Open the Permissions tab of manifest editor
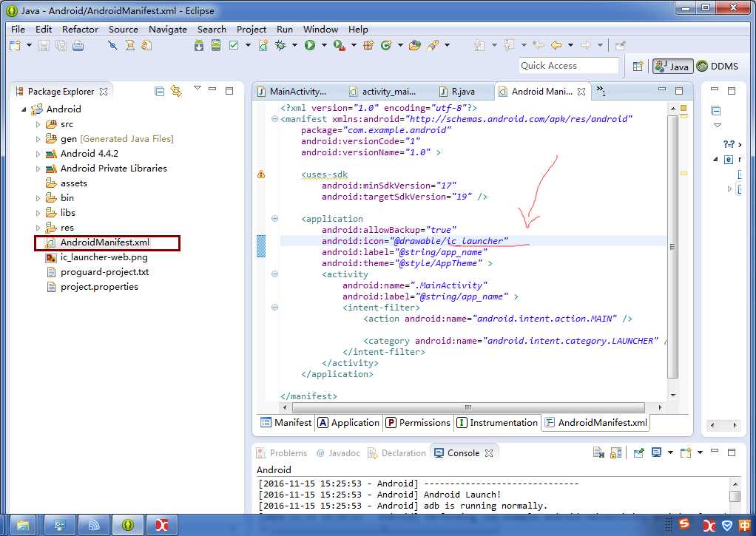The width and height of the screenshot is (756, 536). pos(419,423)
